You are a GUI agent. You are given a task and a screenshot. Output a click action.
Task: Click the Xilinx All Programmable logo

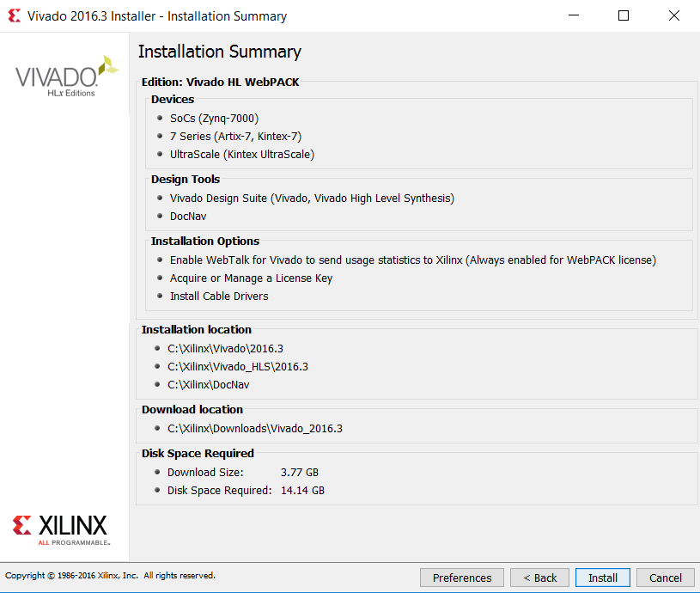(x=60, y=530)
